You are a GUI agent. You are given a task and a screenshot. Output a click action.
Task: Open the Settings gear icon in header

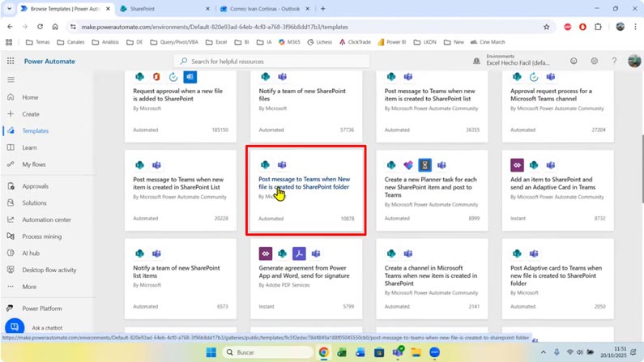click(x=594, y=62)
